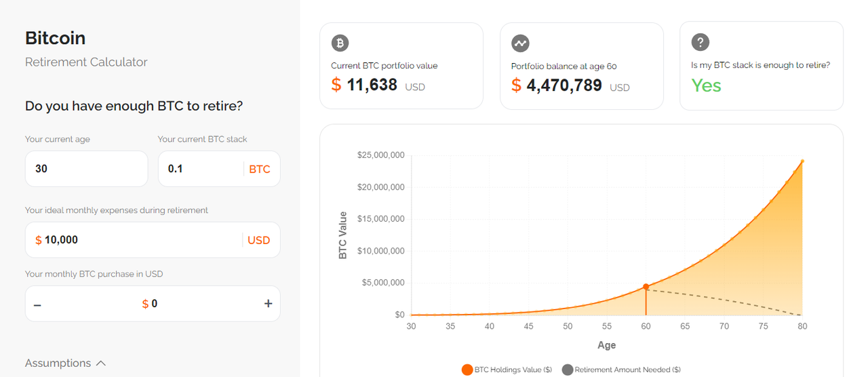
Task: Toggle Retirement Amount Needed legend item
Action: [x=620, y=370]
